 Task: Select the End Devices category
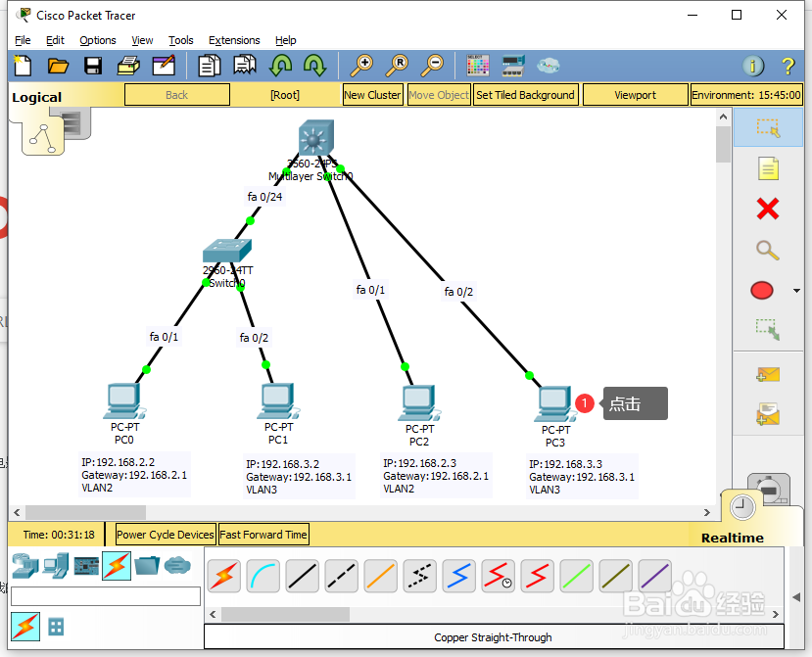coord(56,566)
